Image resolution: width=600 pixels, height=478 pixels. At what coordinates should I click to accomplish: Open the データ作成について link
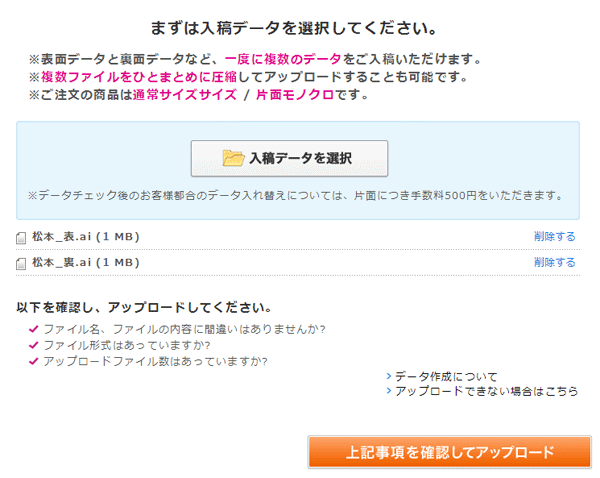tap(435, 376)
